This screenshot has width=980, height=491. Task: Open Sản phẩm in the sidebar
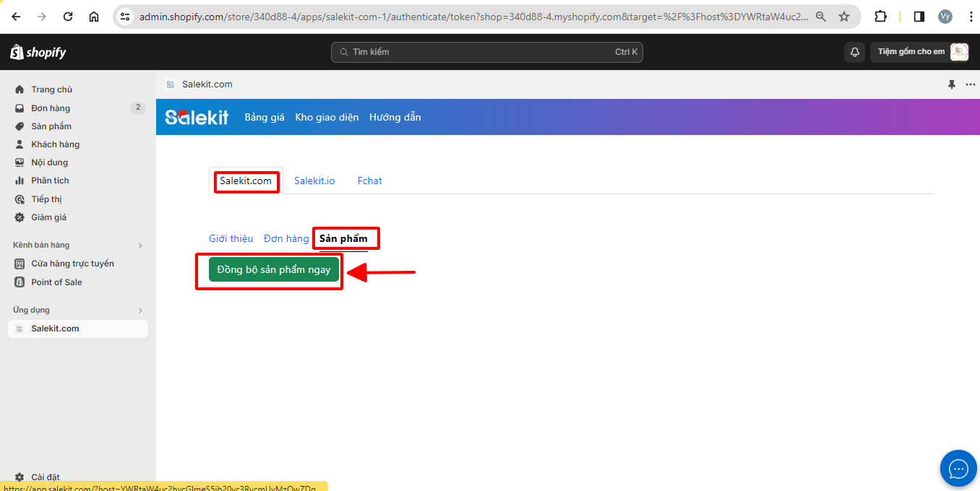pos(51,126)
